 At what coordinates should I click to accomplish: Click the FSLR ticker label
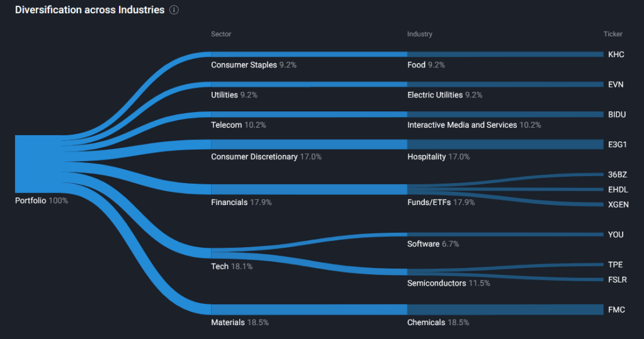[618, 280]
